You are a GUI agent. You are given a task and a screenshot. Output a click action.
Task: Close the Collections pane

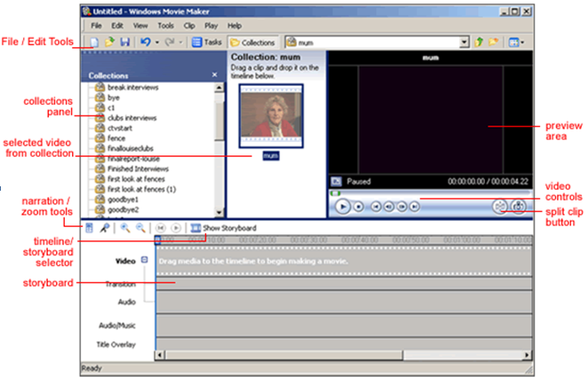point(214,75)
